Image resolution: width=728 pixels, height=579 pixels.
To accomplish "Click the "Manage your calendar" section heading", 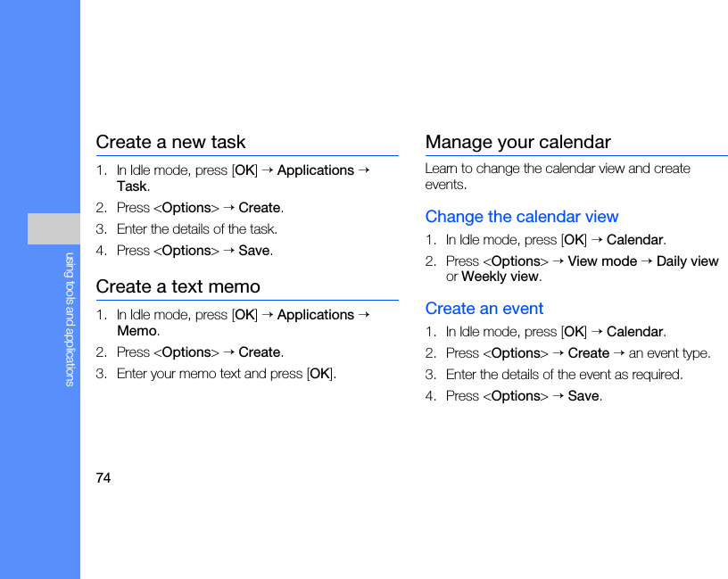I will (517, 142).
